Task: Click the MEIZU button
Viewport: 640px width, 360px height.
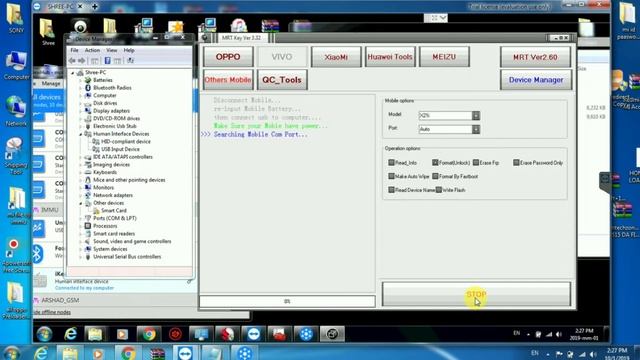Action: pos(444,57)
